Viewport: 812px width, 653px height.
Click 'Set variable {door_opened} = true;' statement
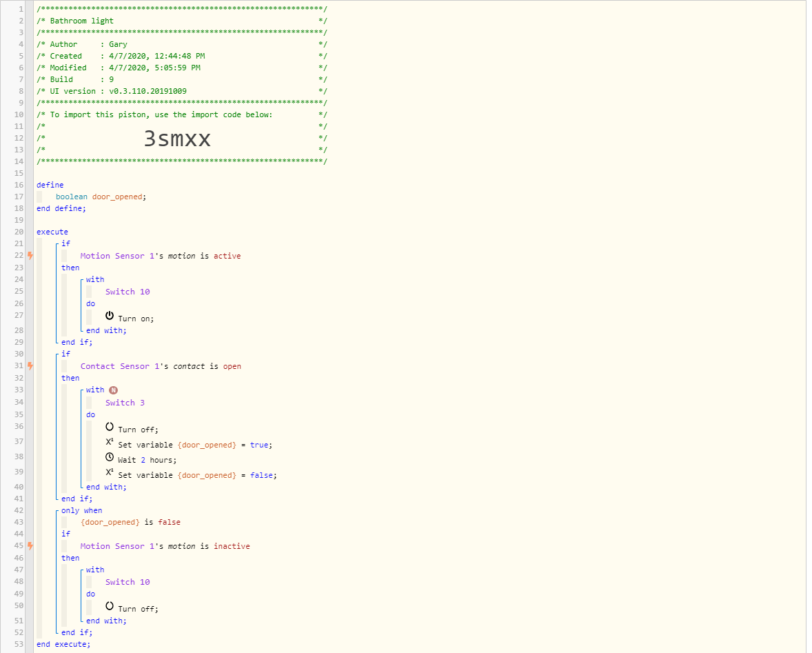point(194,445)
